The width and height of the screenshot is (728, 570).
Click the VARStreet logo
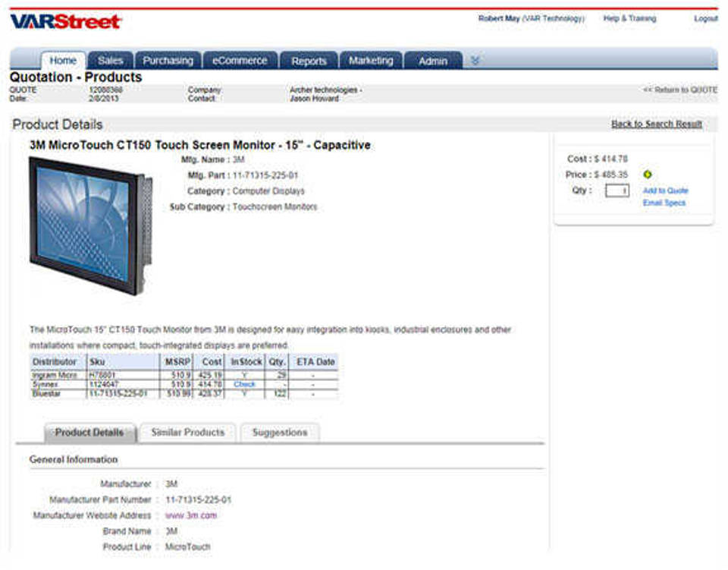pyautogui.click(x=65, y=21)
